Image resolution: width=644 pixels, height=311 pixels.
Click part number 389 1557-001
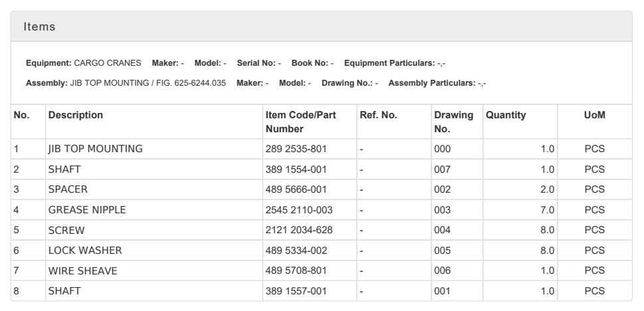pyautogui.click(x=296, y=291)
